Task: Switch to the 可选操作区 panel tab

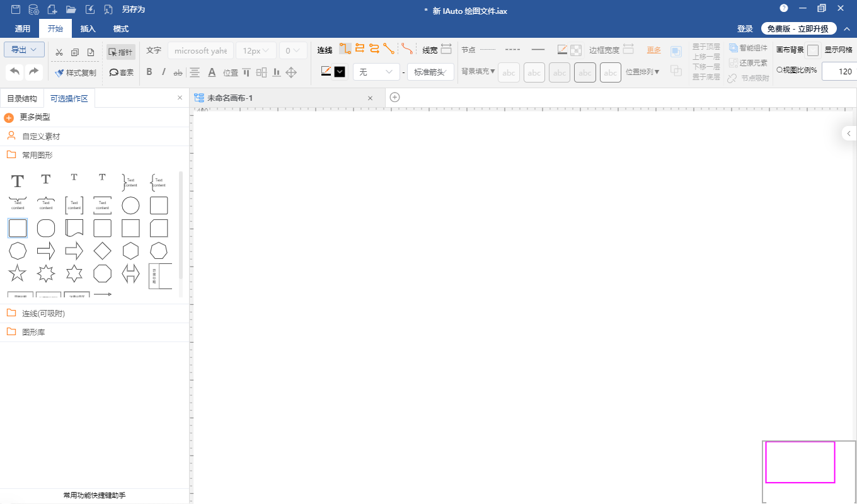Action: tap(69, 98)
